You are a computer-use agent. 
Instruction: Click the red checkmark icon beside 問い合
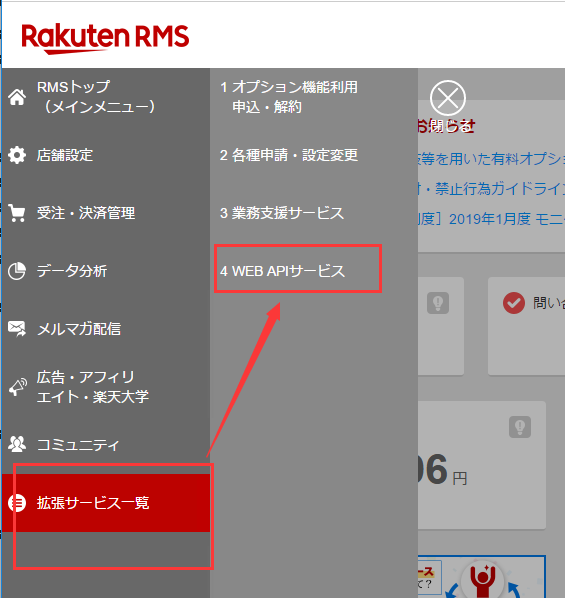point(514,303)
